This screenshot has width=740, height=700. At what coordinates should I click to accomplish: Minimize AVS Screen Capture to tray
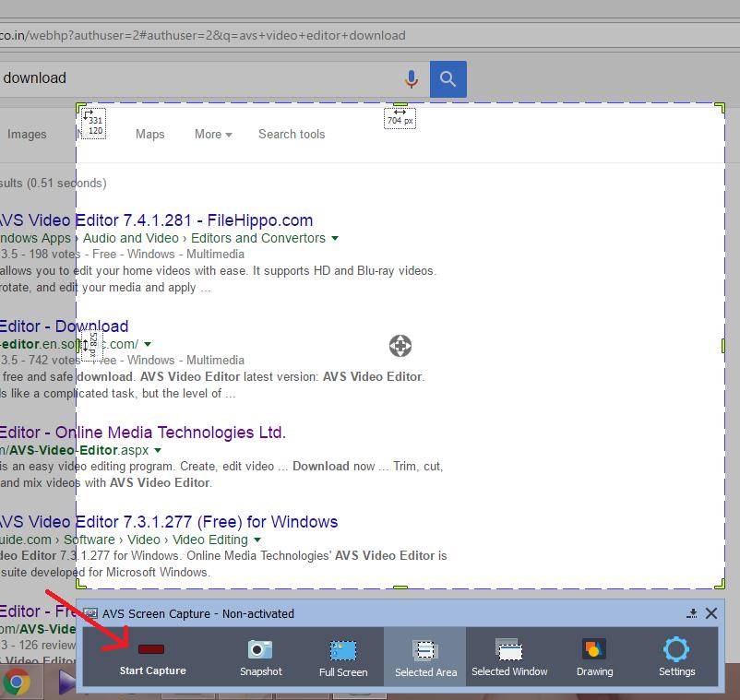(692, 613)
